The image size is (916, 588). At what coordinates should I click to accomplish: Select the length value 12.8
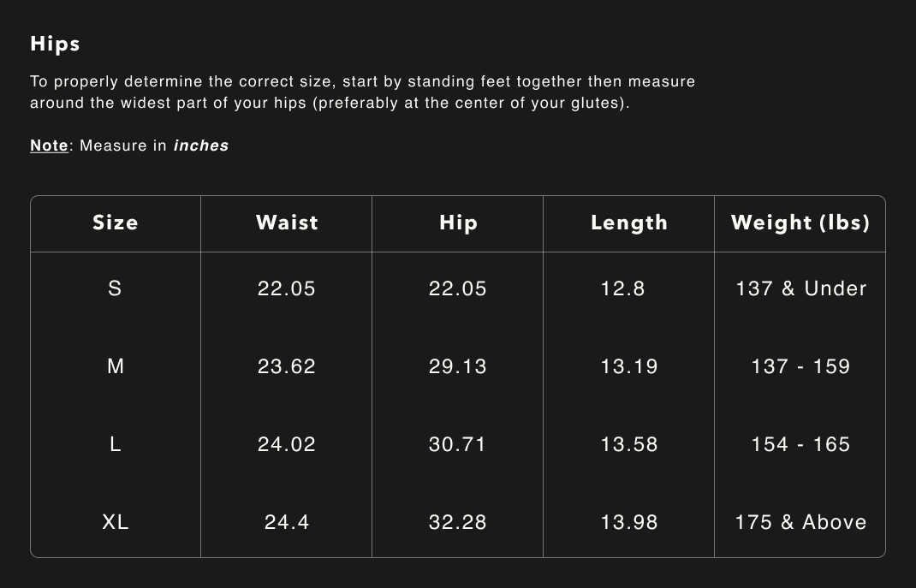(x=623, y=288)
